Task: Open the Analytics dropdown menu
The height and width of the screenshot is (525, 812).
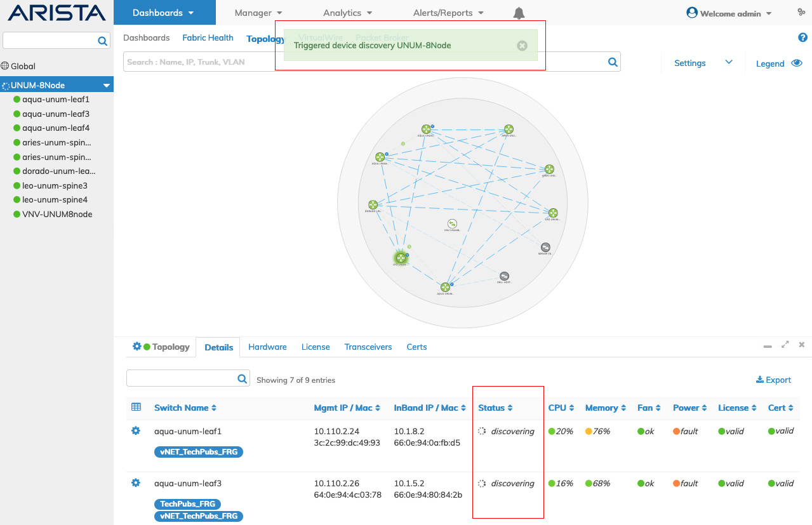Action: click(348, 13)
